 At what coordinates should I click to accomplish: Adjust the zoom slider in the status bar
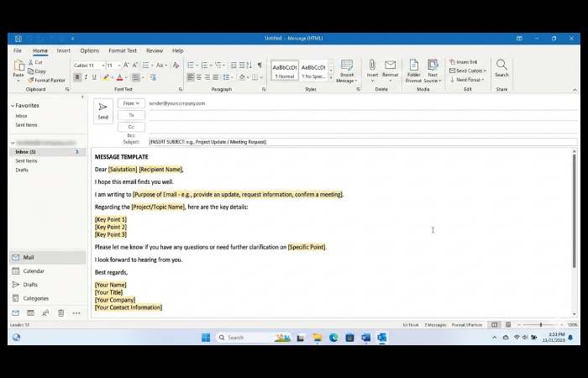tap(540, 325)
